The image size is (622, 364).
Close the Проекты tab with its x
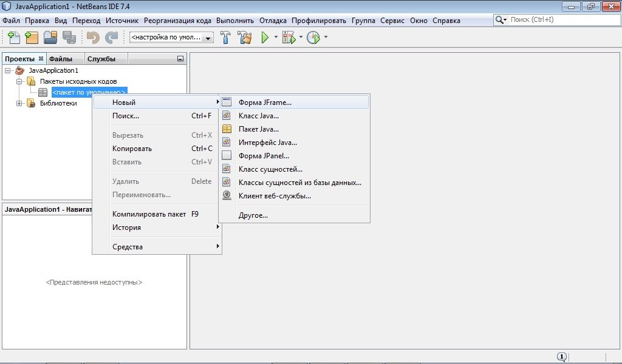[41, 59]
